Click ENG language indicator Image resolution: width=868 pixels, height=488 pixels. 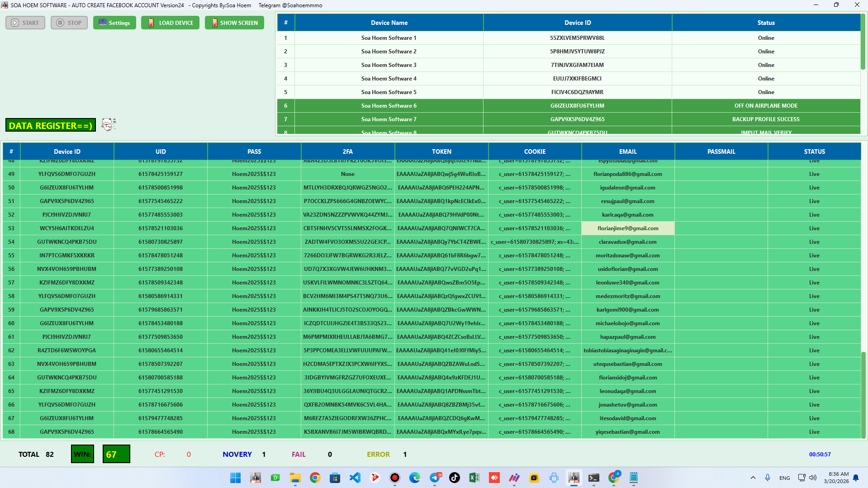click(785, 478)
